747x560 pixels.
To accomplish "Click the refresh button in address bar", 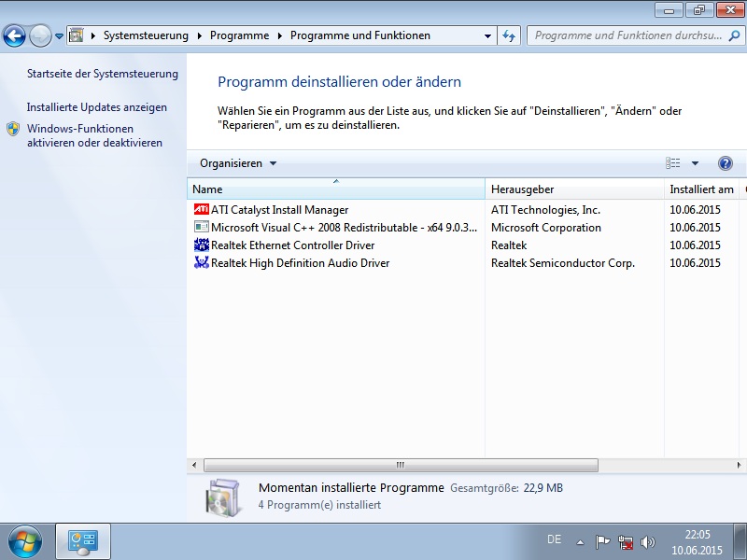I will tap(509, 35).
